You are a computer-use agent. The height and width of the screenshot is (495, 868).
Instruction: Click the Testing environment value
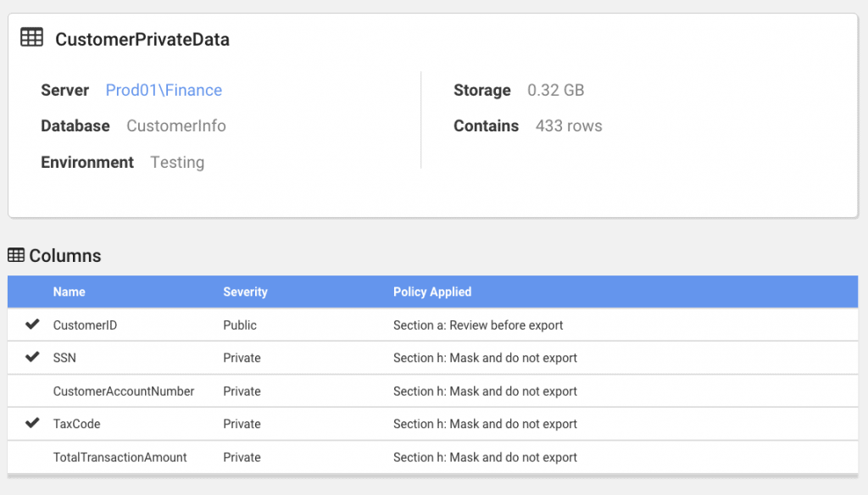point(177,163)
